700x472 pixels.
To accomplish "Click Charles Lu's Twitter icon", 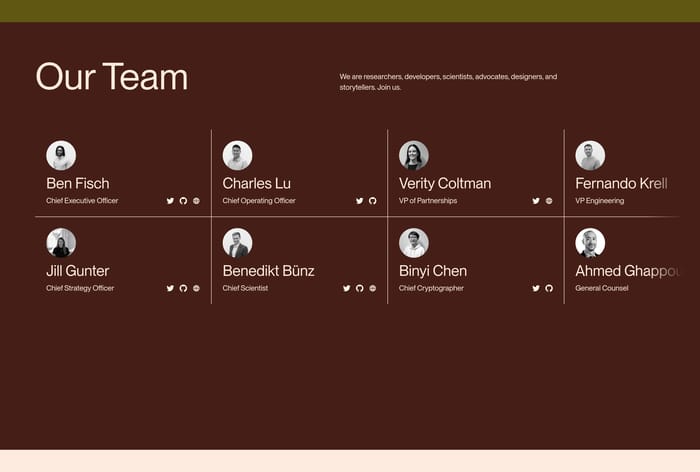I will (x=360, y=201).
